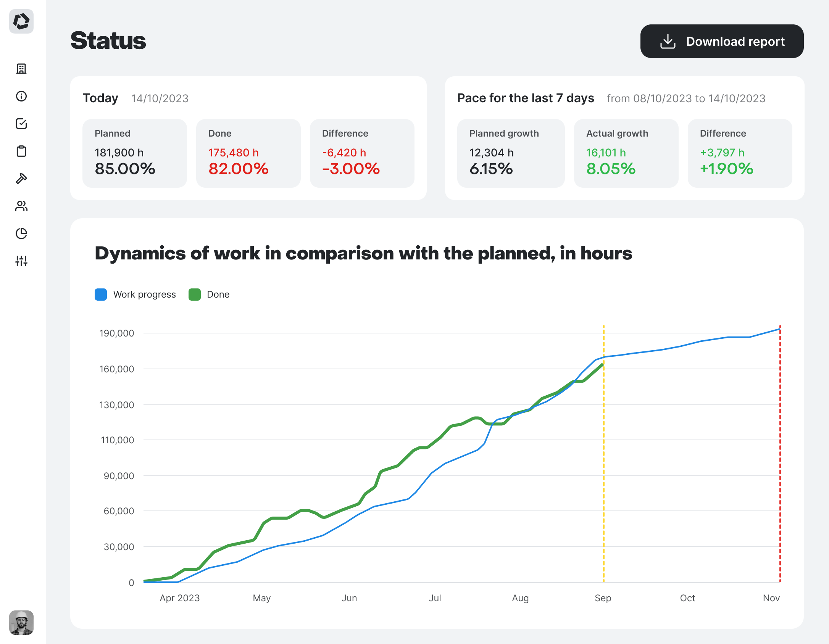The image size is (829, 644).
Task: Toggle the Work progress legend series
Action: 144,295
